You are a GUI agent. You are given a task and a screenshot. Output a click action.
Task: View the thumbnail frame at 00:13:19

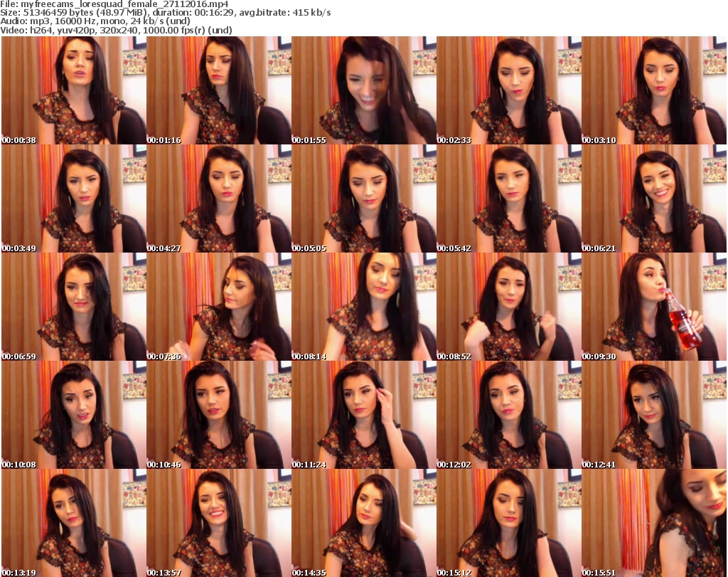click(74, 523)
